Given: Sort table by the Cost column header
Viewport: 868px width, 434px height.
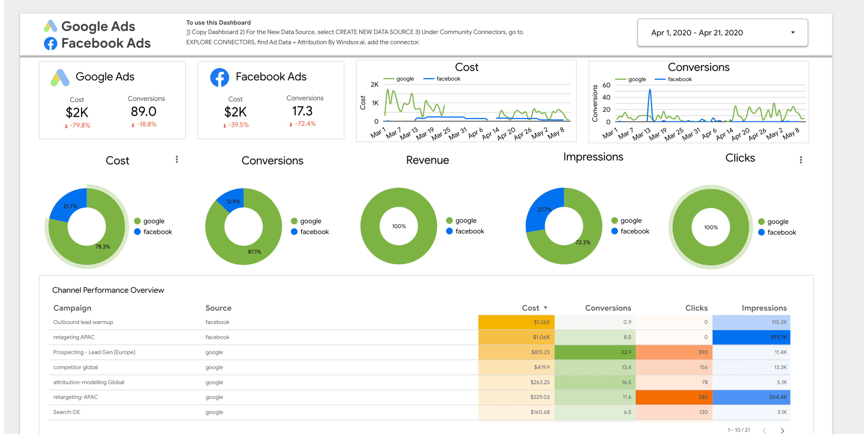Looking at the screenshot, I should [x=530, y=308].
